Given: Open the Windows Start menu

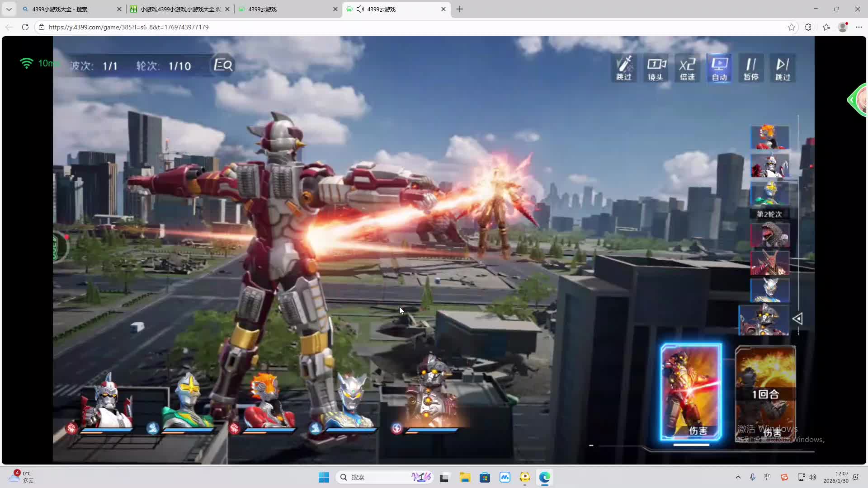Looking at the screenshot, I should point(324,477).
